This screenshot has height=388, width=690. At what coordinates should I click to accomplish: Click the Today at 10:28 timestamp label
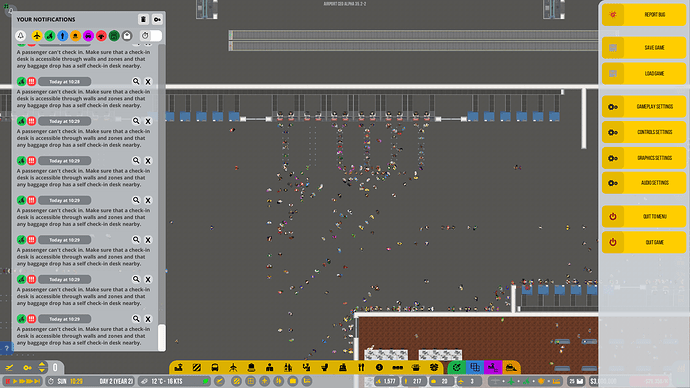click(x=65, y=82)
